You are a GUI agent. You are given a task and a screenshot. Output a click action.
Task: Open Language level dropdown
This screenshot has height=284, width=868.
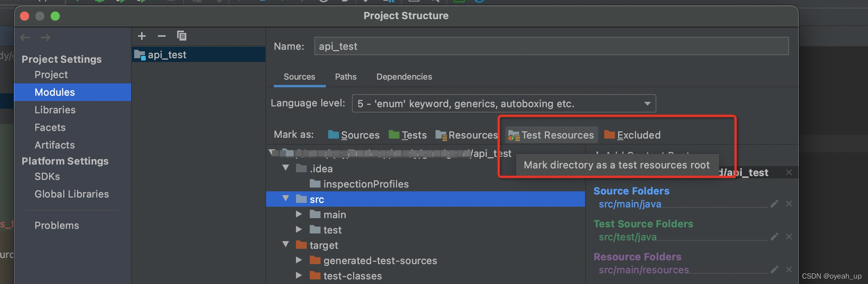point(504,103)
